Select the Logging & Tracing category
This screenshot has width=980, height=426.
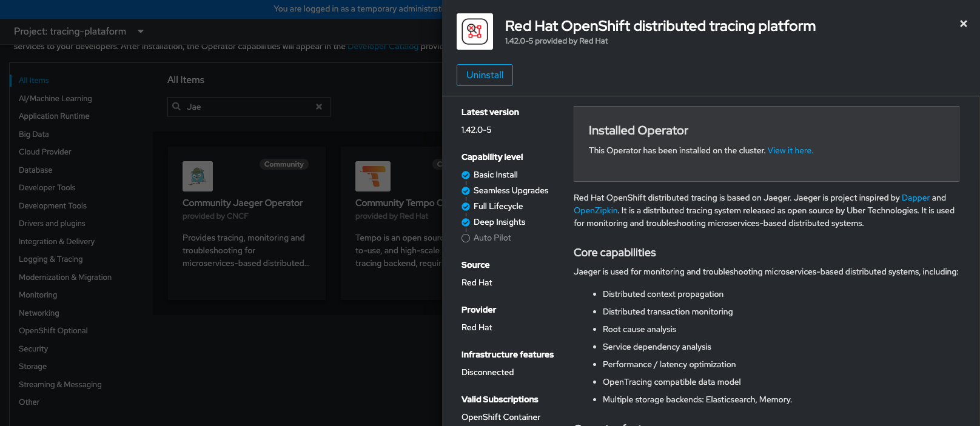click(x=51, y=259)
